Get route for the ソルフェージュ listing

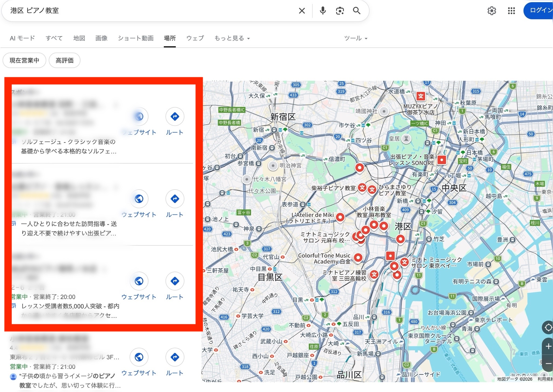[175, 117]
